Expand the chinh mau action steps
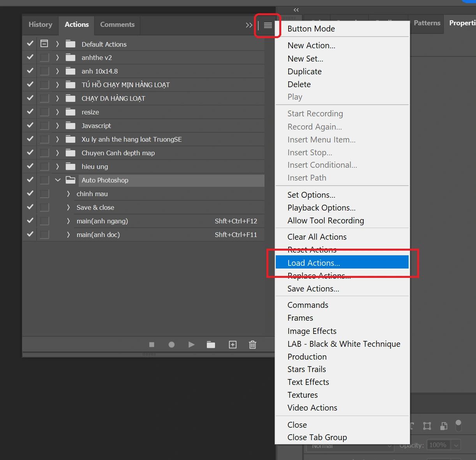 pos(69,194)
